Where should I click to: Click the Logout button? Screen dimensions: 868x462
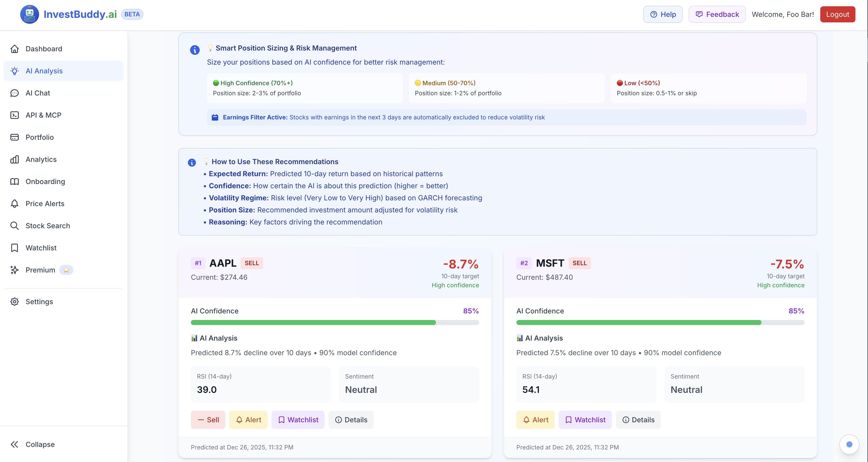click(838, 14)
